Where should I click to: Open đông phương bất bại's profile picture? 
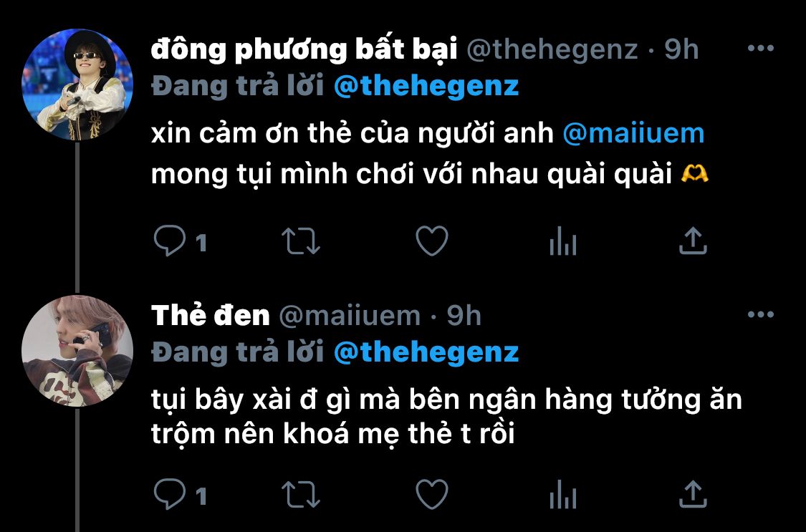pyautogui.click(x=77, y=84)
